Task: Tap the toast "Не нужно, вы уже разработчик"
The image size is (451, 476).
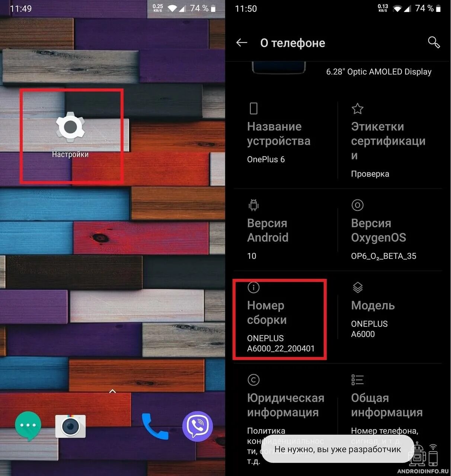Action: tap(338, 449)
